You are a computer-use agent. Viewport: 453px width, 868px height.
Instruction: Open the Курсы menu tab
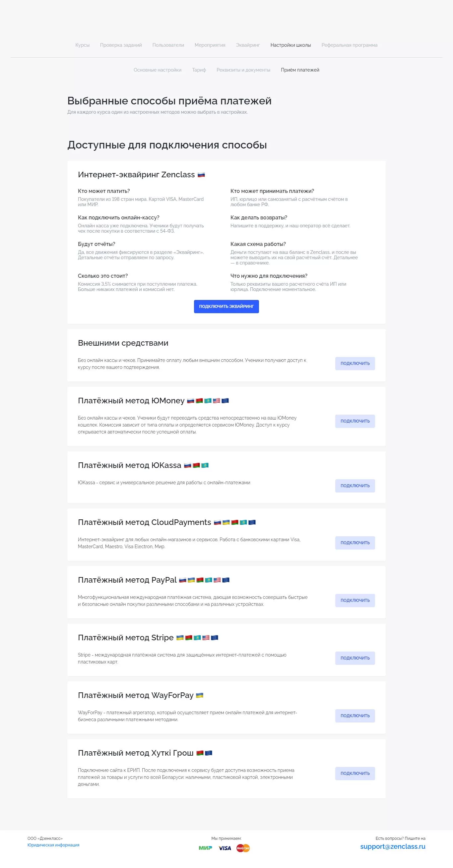82,45
